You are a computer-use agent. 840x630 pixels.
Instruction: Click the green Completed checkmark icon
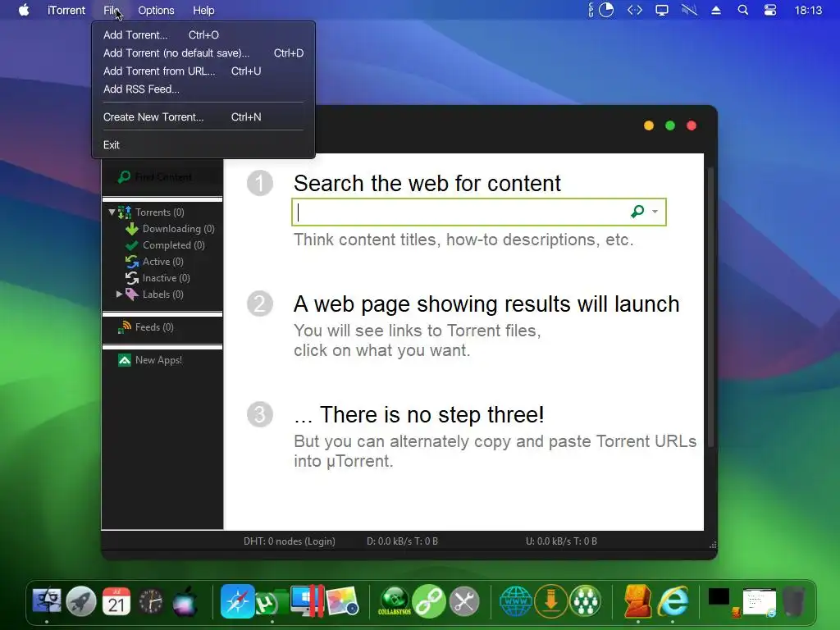coord(132,245)
